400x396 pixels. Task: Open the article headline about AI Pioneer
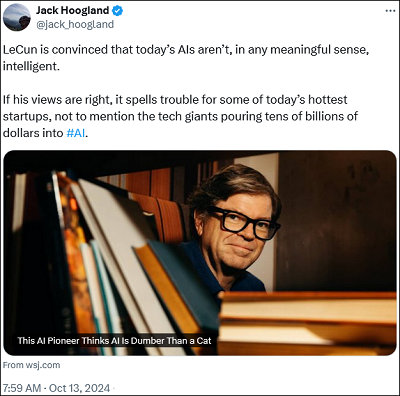click(x=114, y=341)
